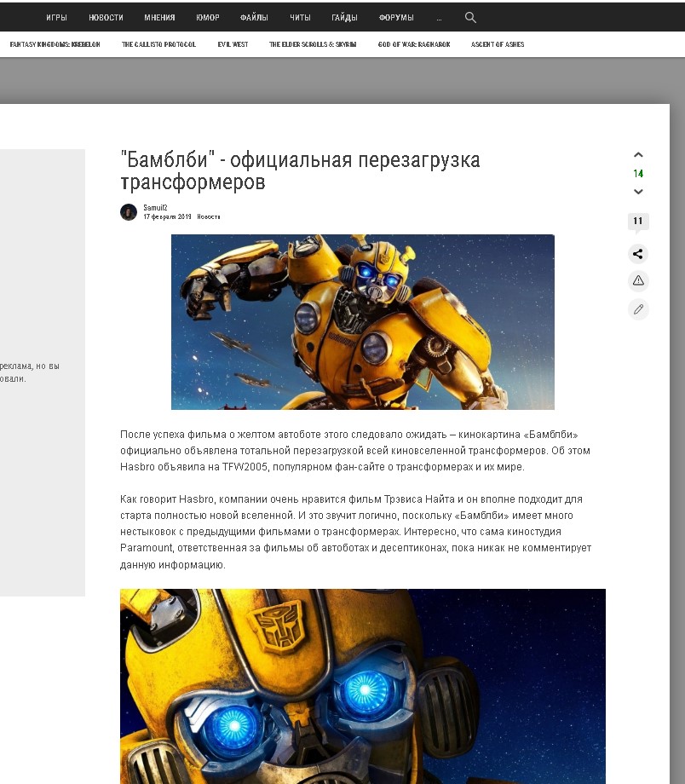Image resolution: width=685 pixels, height=784 pixels.
Task: Open the Fantasy Kingdoms: Krebelon link
Action: [x=55, y=44]
